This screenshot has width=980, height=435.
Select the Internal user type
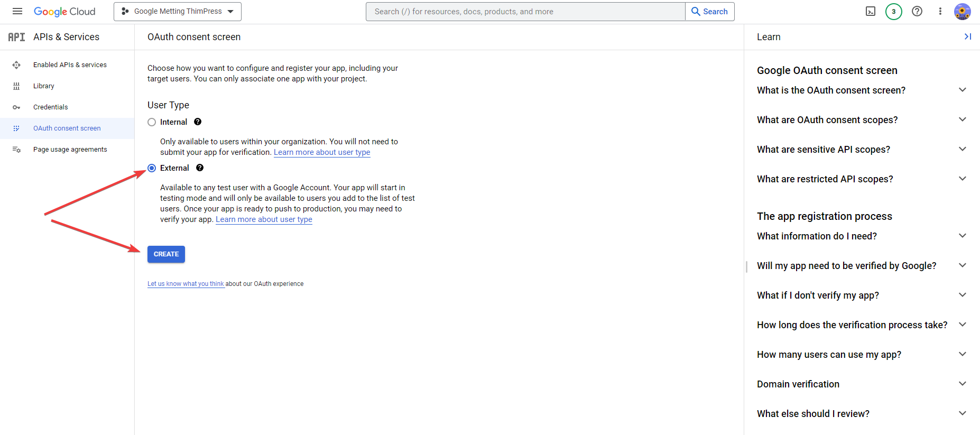click(152, 122)
